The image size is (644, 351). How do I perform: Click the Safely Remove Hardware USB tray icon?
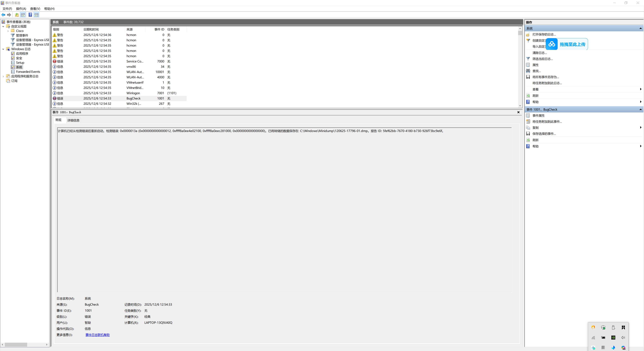tap(613, 327)
